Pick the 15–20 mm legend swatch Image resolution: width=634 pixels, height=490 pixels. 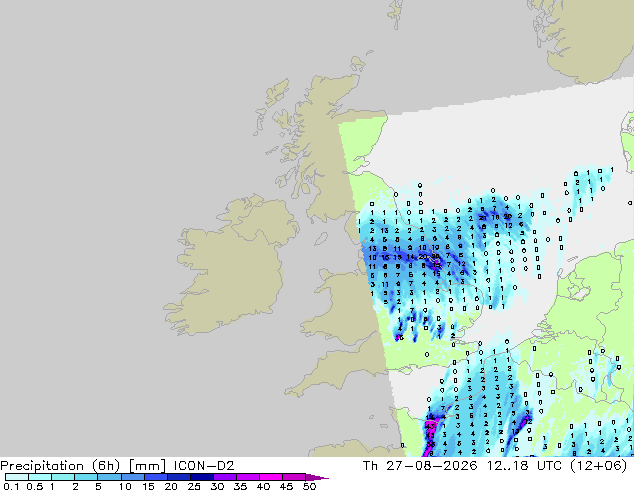(155, 477)
